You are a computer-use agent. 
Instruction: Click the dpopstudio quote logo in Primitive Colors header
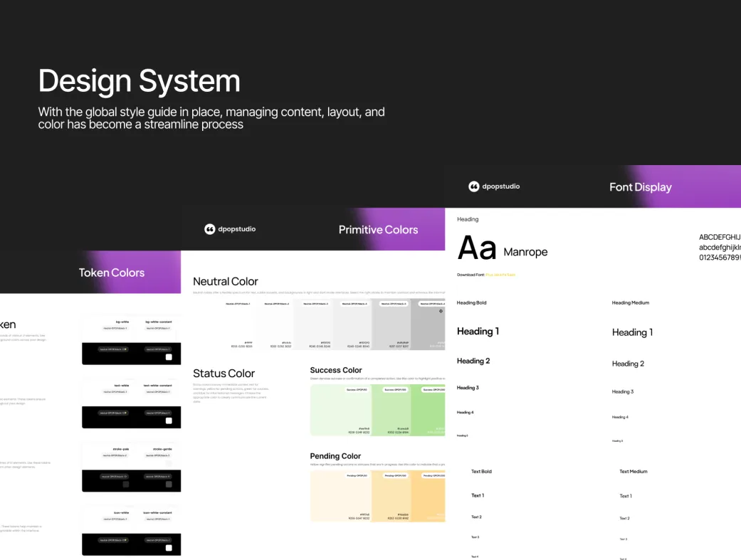[210, 229]
